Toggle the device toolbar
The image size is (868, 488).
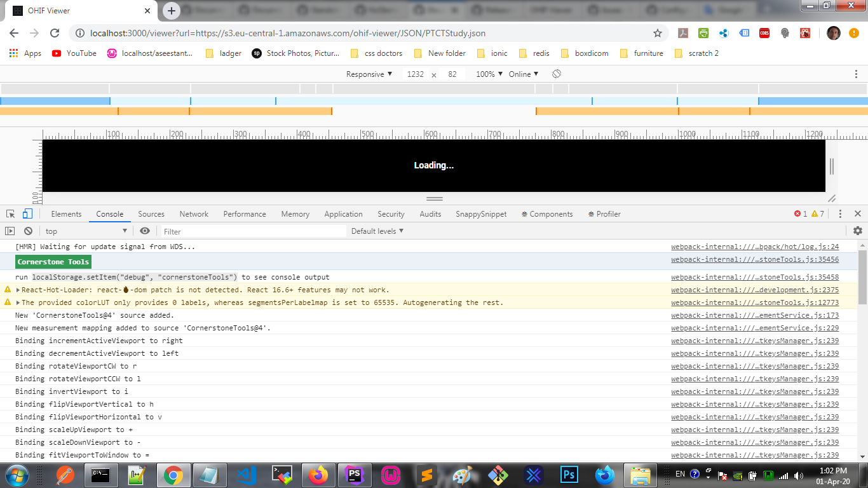27,214
